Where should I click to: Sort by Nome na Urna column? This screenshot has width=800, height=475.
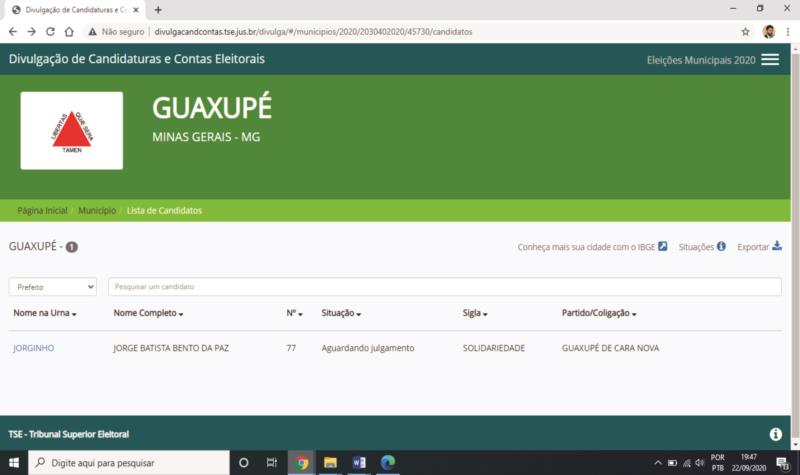tap(45, 313)
